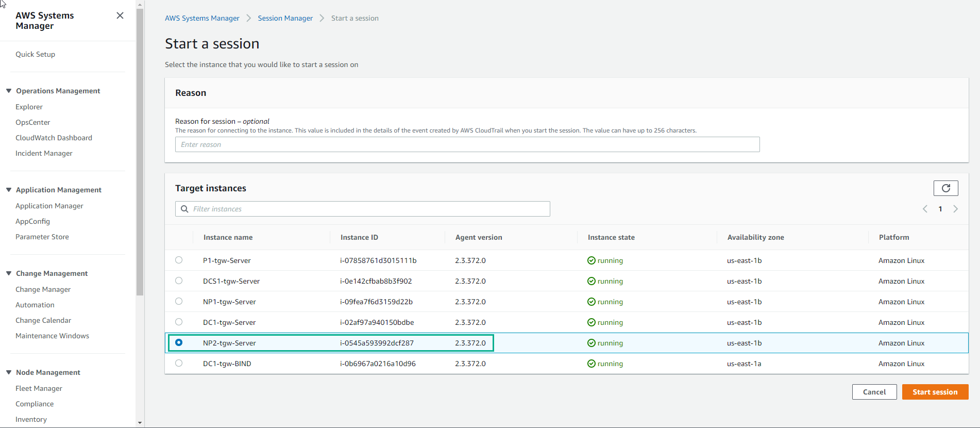Click page number 1 in pagination
This screenshot has height=428, width=980.
pos(940,209)
